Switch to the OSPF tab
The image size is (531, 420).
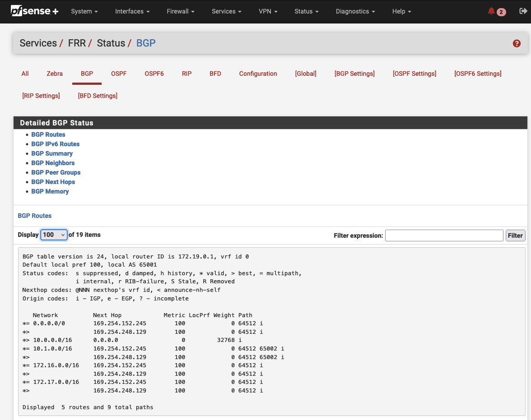tap(118, 74)
